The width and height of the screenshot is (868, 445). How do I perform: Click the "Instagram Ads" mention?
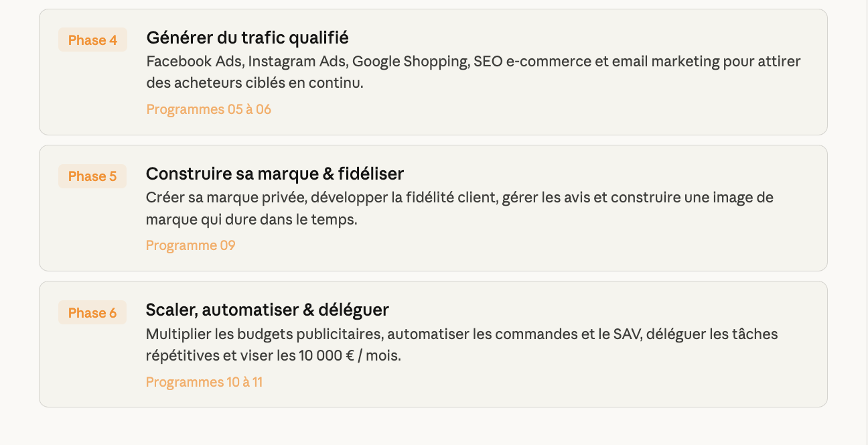299,62
